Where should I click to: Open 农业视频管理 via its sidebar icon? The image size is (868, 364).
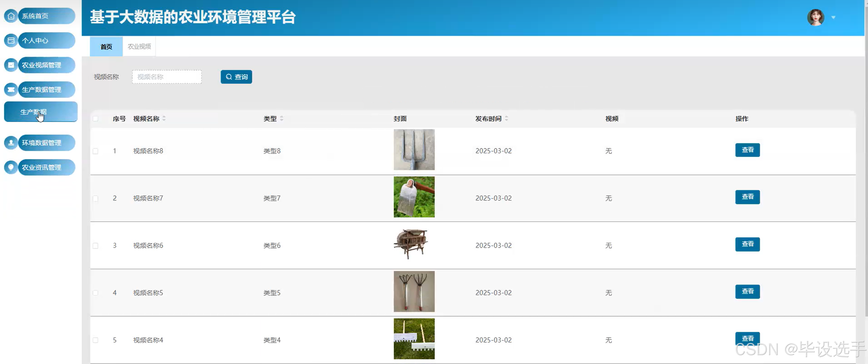(x=11, y=65)
